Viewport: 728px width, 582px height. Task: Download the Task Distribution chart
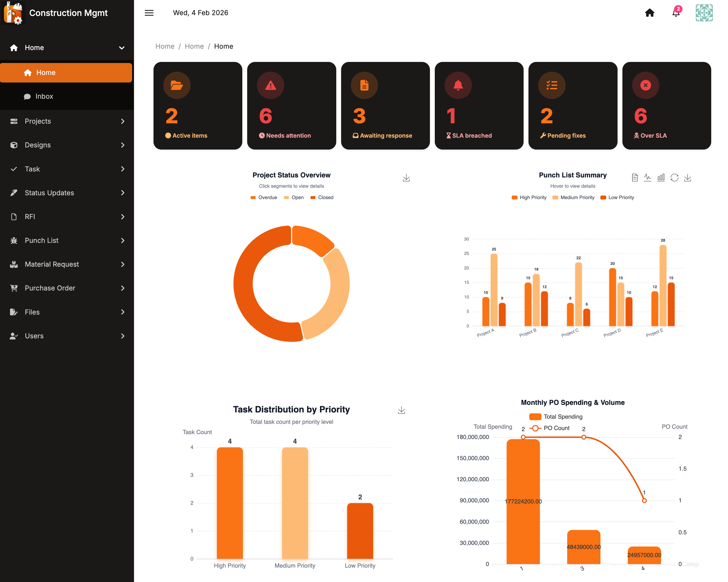[x=401, y=410]
